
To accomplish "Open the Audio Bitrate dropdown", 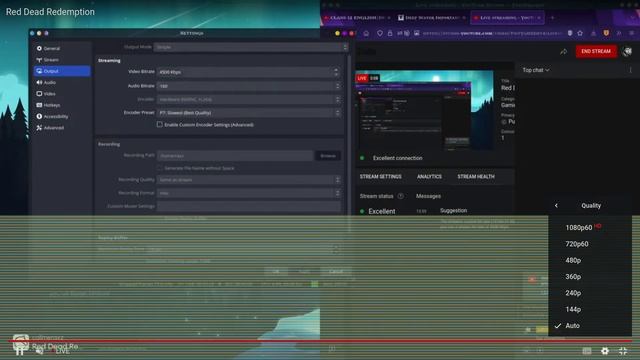I will click(x=249, y=86).
